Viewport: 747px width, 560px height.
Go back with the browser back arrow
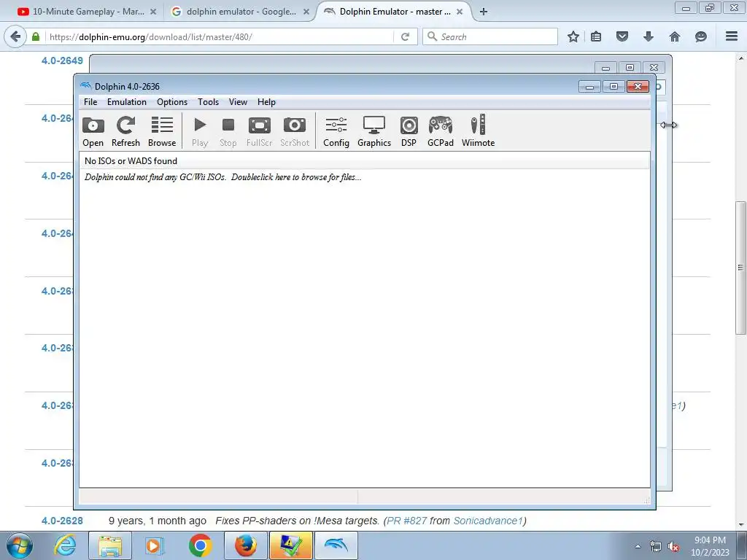point(15,36)
